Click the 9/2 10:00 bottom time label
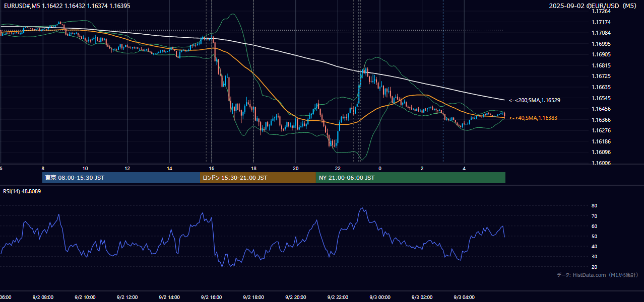Screen dimensions: 644x302 click(x=85, y=297)
